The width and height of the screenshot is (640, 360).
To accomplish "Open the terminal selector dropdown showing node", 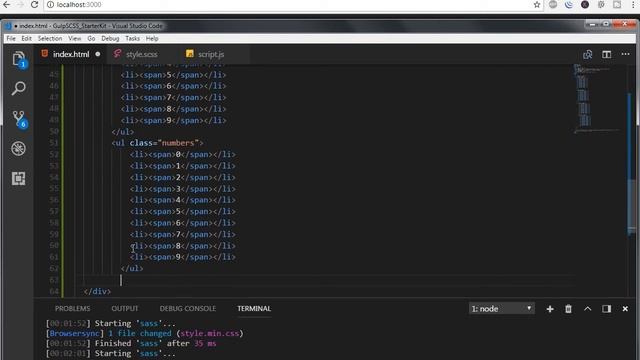I will click(501, 309).
